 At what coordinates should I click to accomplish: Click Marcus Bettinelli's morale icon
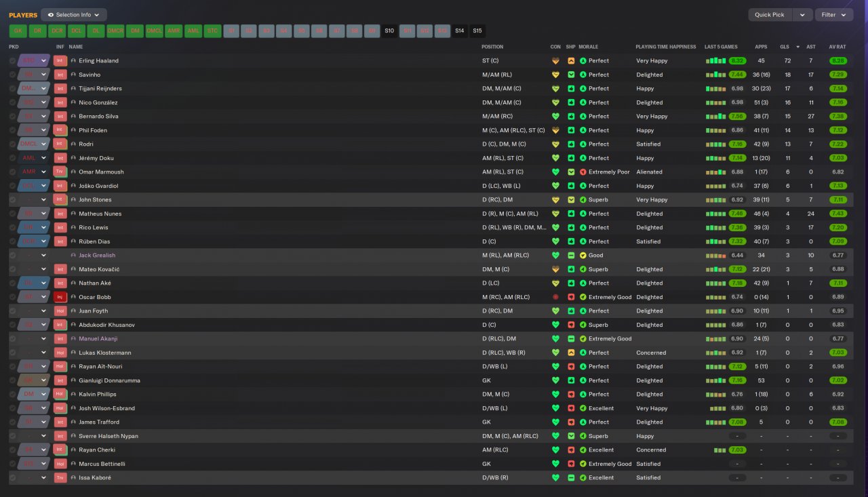[x=583, y=464]
